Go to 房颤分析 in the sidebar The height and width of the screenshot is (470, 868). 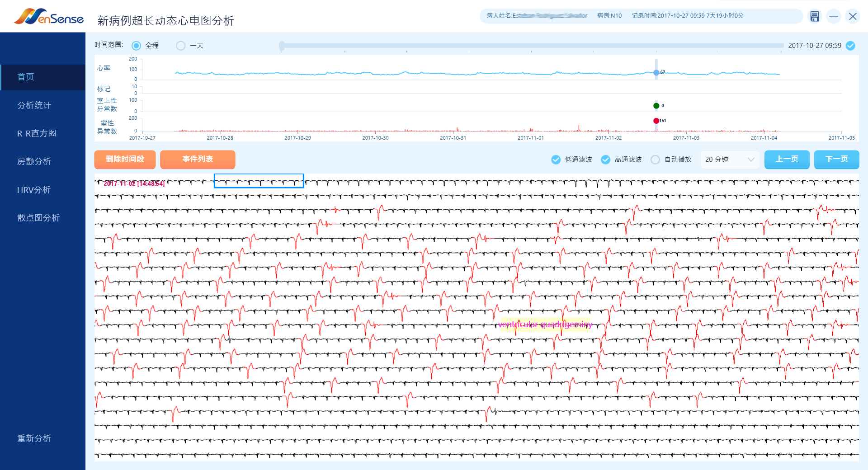(x=34, y=161)
